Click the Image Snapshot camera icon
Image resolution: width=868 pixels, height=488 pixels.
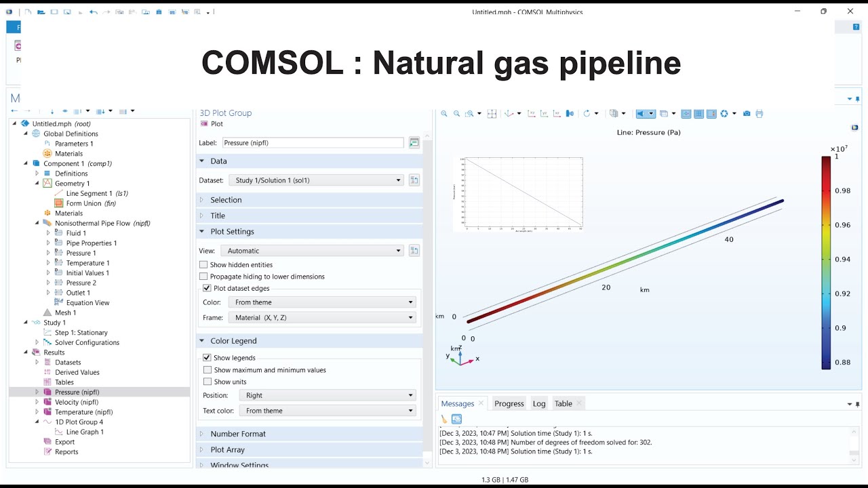pyautogui.click(x=747, y=113)
